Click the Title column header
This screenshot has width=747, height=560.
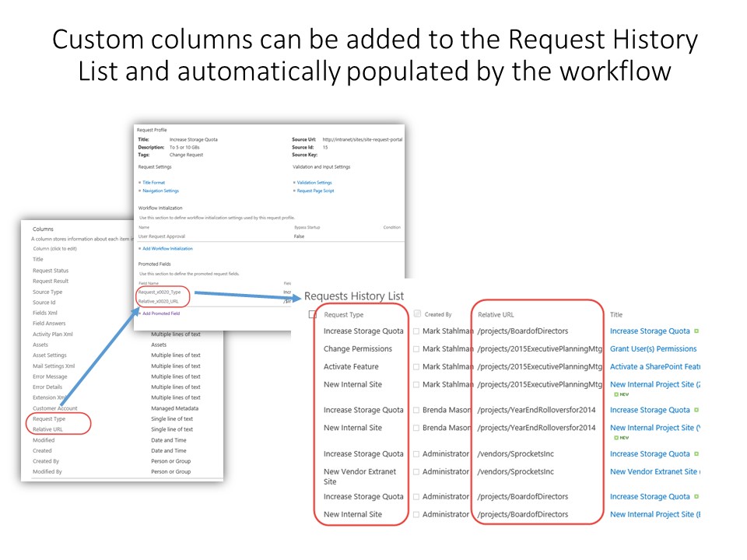[x=616, y=315]
